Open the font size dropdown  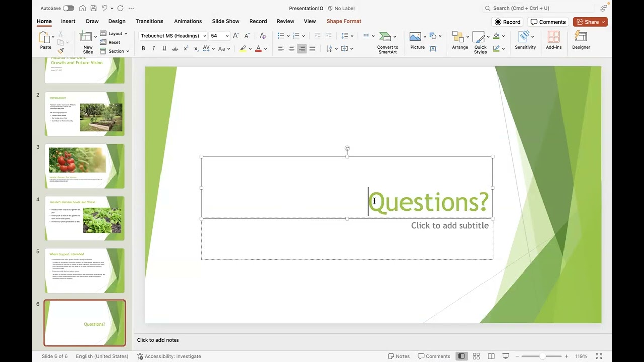click(x=227, y=36)
